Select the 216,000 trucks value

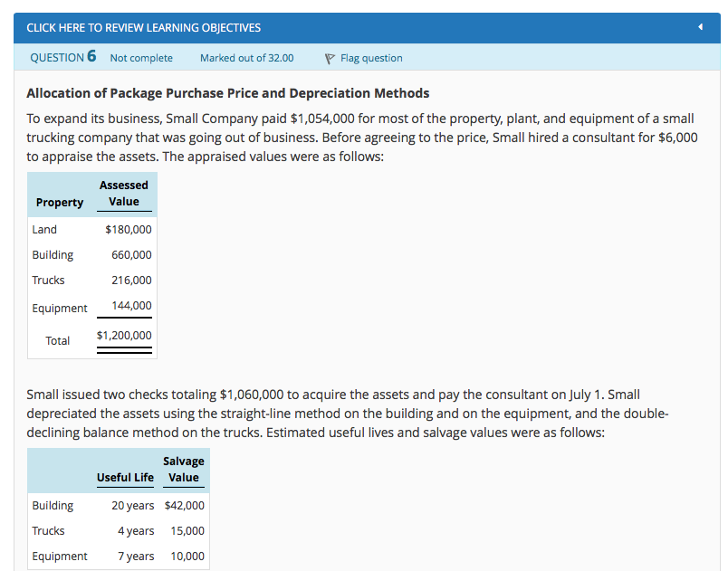click(x=131, y=281)
